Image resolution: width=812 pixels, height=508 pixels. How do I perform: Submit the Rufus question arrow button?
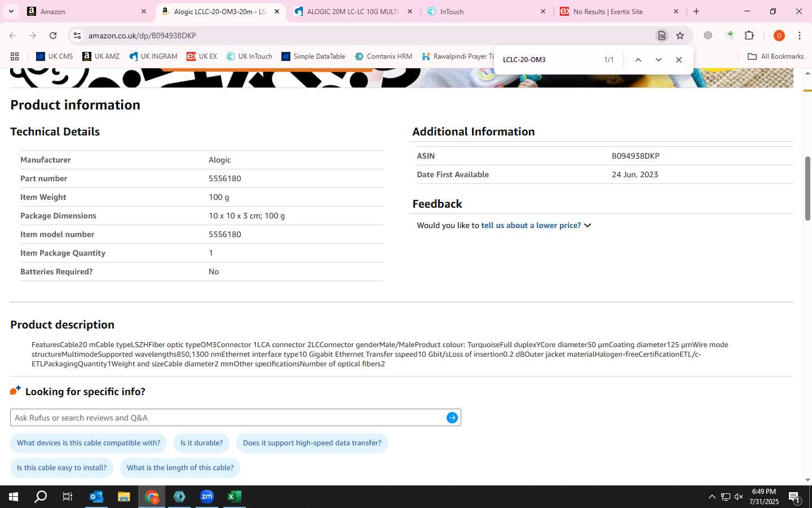coord(452,418)
